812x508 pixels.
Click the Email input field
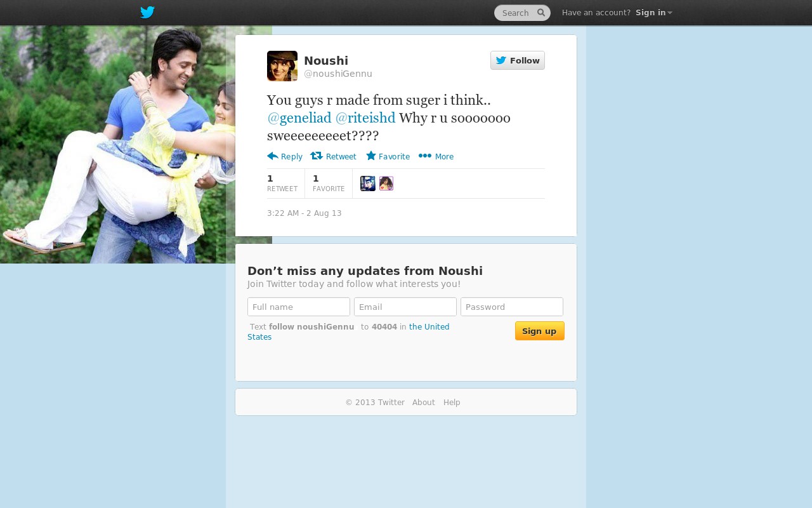coord(405,307)
